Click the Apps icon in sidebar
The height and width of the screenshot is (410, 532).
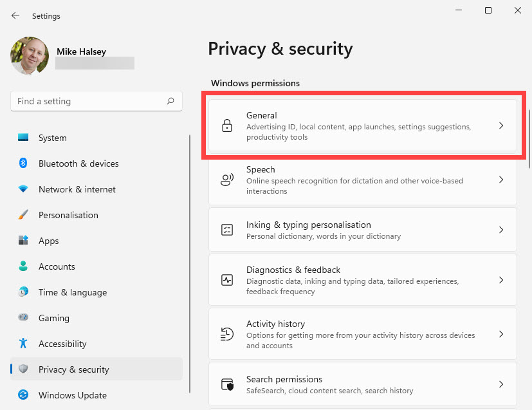coord(23,240)
